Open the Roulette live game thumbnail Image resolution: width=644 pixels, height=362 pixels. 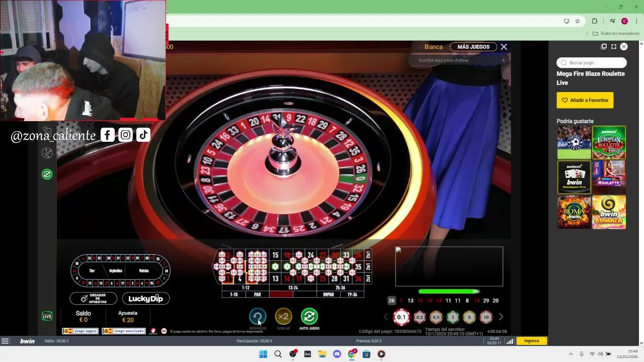pyautogui.click(x=609, y=177)
